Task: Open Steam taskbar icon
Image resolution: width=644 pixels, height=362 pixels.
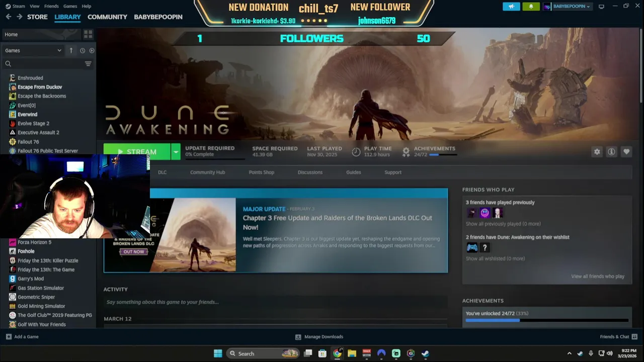Action: pos(425,353)
